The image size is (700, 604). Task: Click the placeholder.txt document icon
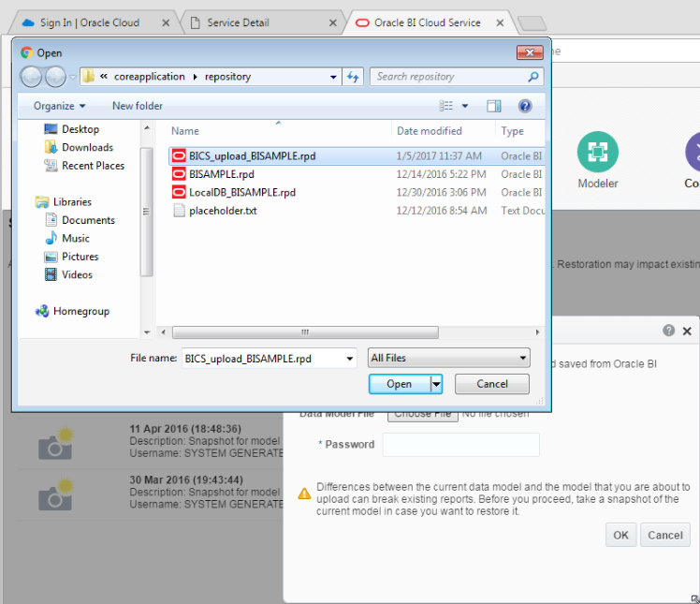tap(179, 211)
